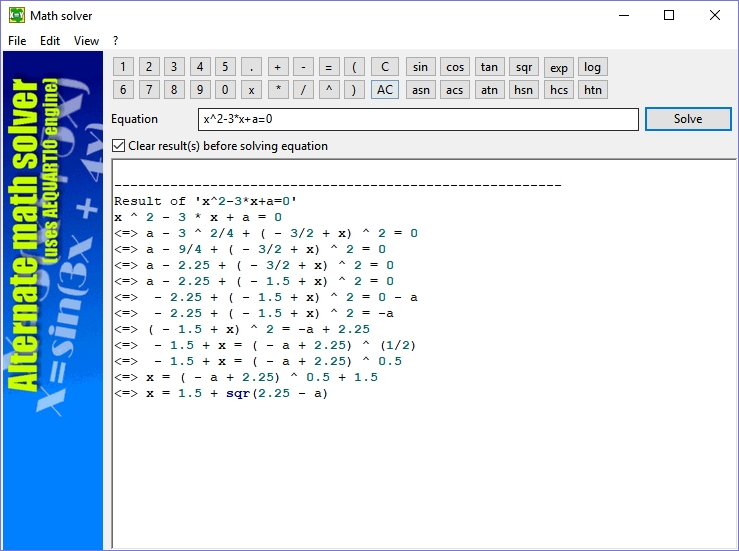Open the '?' help menu
This screenshot has height=551, width=739.
115,41
